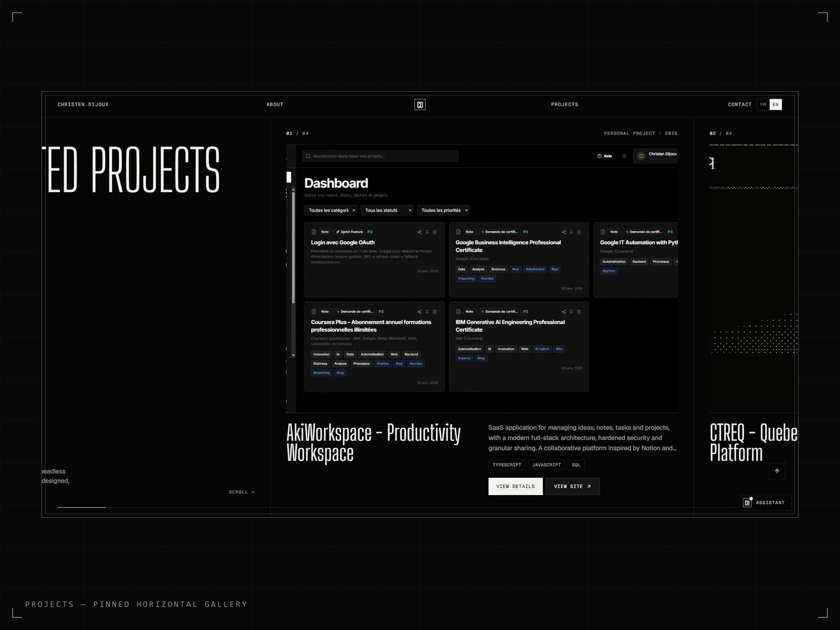
Task: Pin the Google Business Intelligence Certificate card
Action: coord(571,232)
